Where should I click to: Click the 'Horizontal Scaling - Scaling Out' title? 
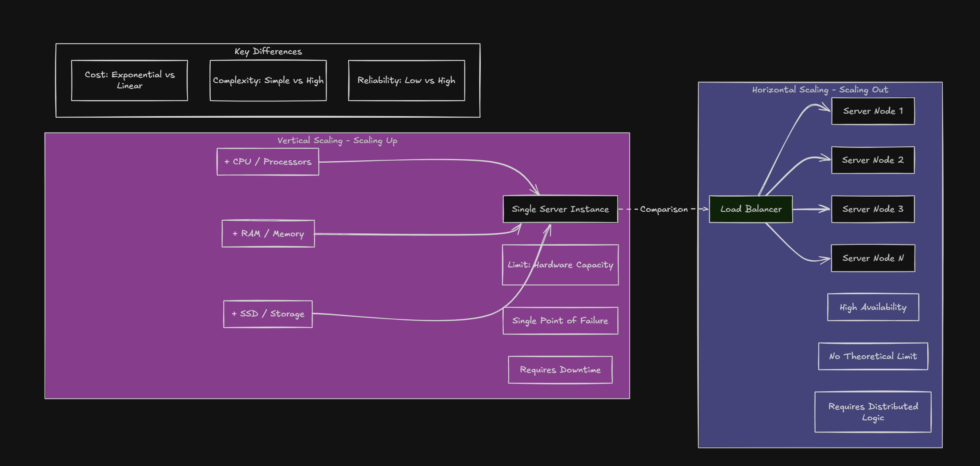(x=820, y=90)
